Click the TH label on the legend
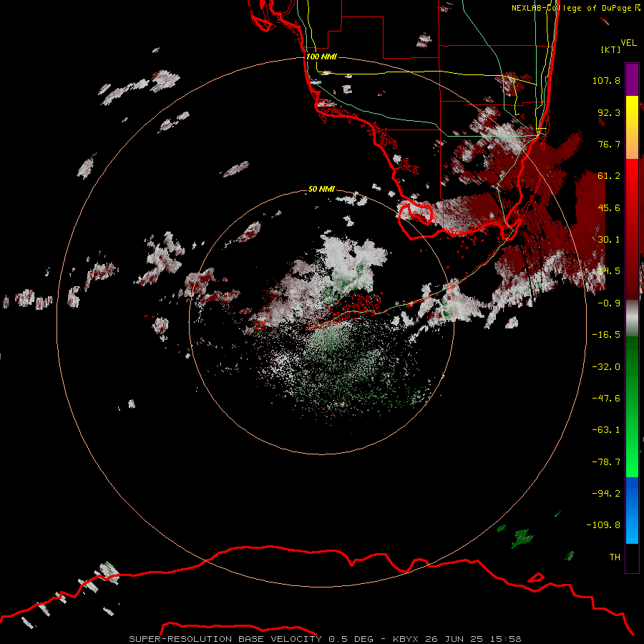 615,557
